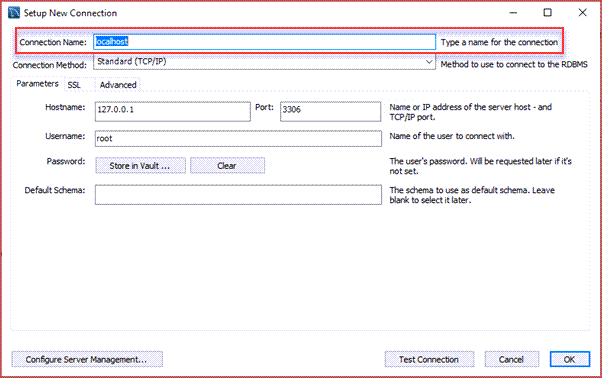Click the 'Method to use to connect to the RDBMS' text
Viewport: 602px width, 378px height.
pos(514,64)
